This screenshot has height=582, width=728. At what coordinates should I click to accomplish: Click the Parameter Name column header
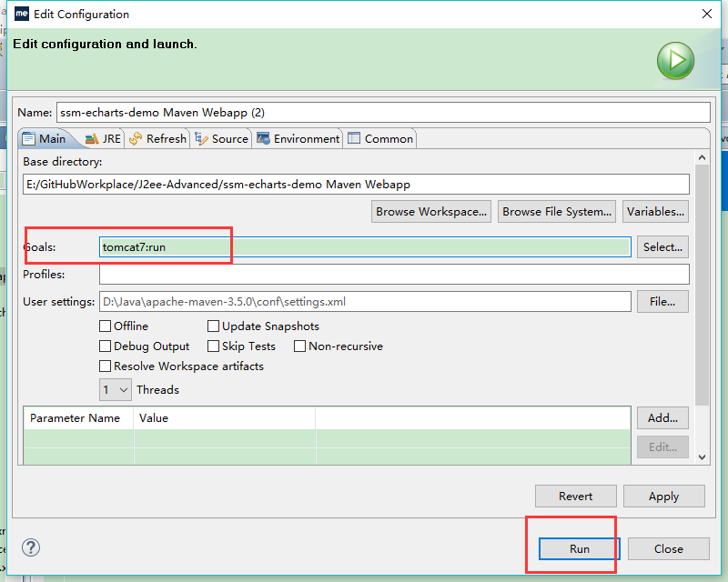tap(78, 418)
